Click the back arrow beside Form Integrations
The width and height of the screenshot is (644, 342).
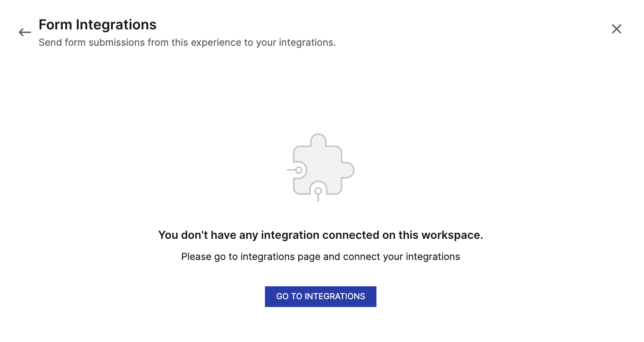[x=24, y=32]
